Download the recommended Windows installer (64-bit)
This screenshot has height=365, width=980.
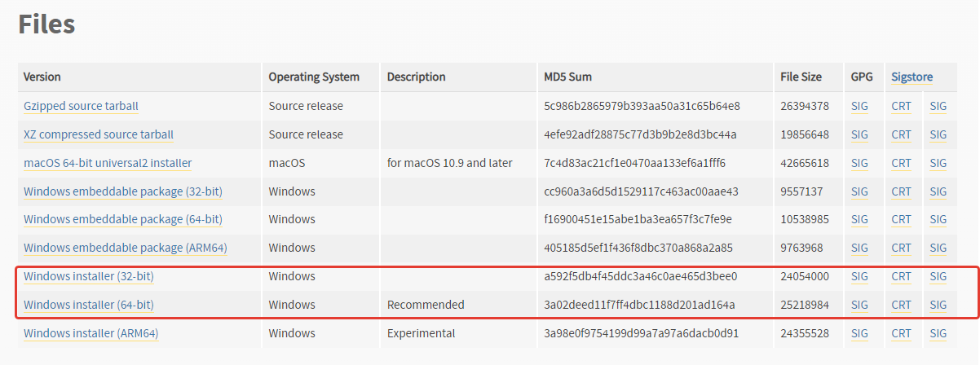click(89, 305)
